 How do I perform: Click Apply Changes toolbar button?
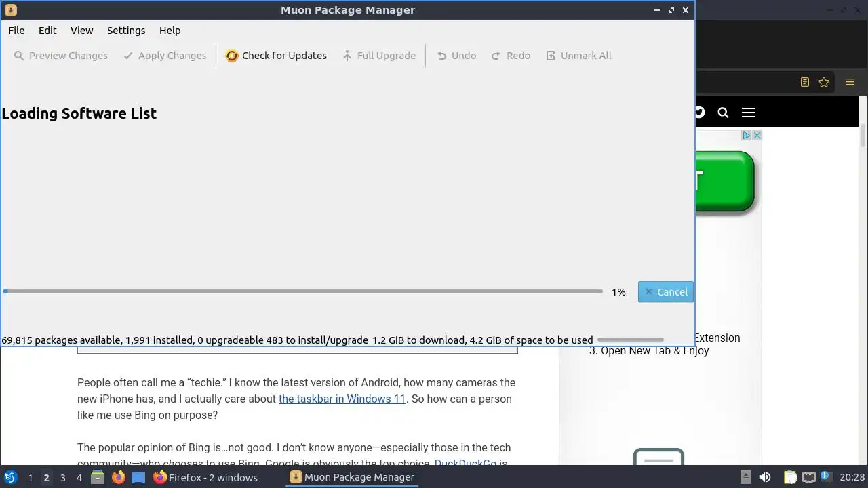pos(165,56)
